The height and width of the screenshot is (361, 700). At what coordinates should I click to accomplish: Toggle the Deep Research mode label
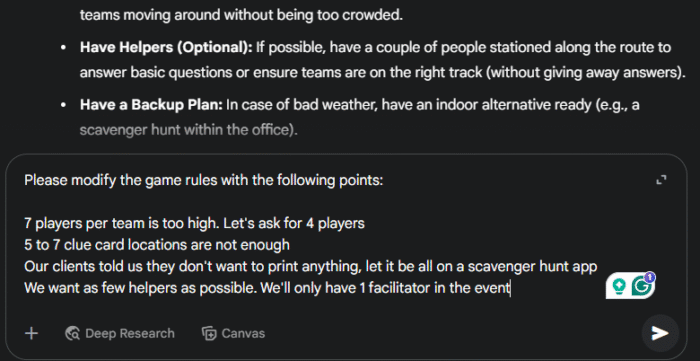129,333
